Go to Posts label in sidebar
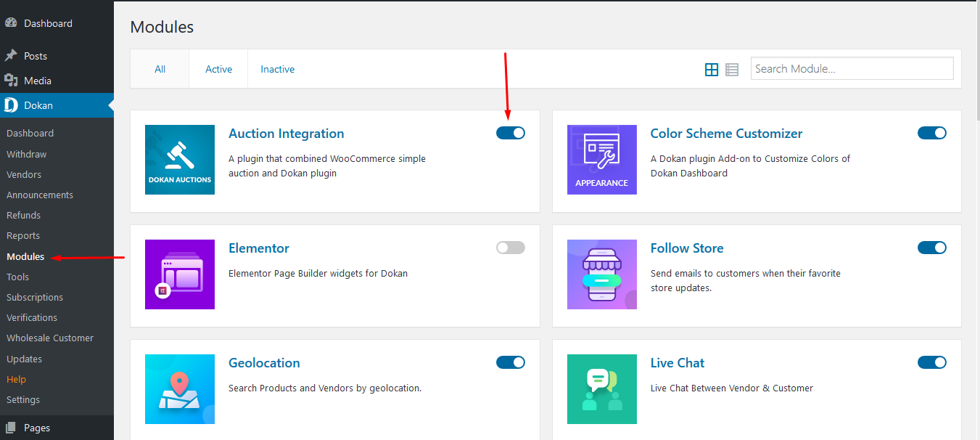Viewport: 980px width, 440px height. (36, 56)
